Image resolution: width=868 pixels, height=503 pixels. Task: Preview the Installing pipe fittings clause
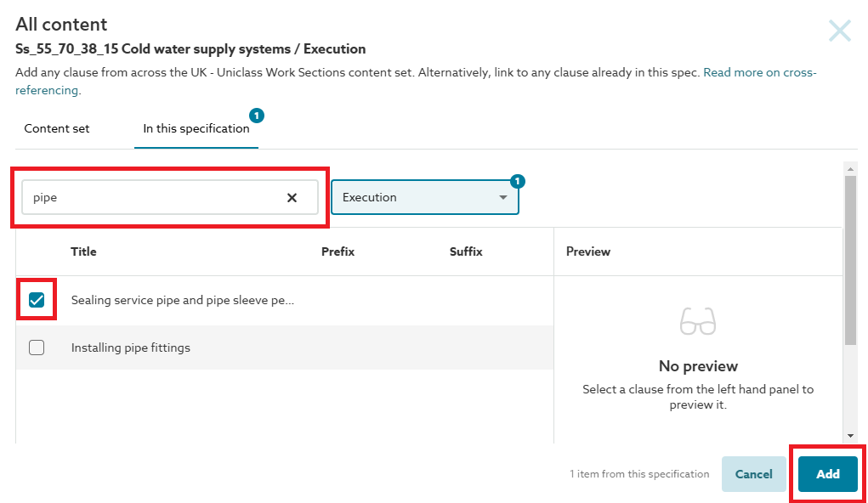(131, 348)
